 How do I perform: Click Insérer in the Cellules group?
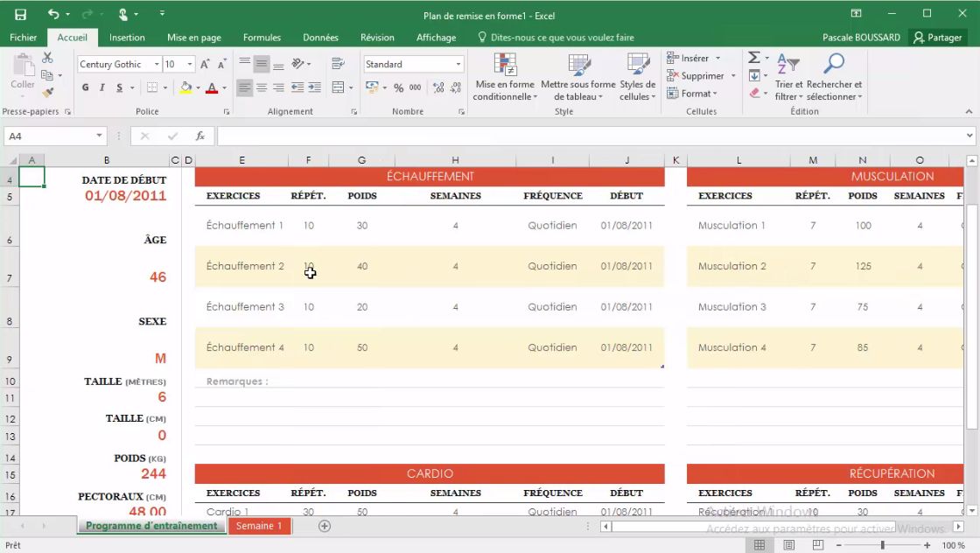[x=695, y=56]
